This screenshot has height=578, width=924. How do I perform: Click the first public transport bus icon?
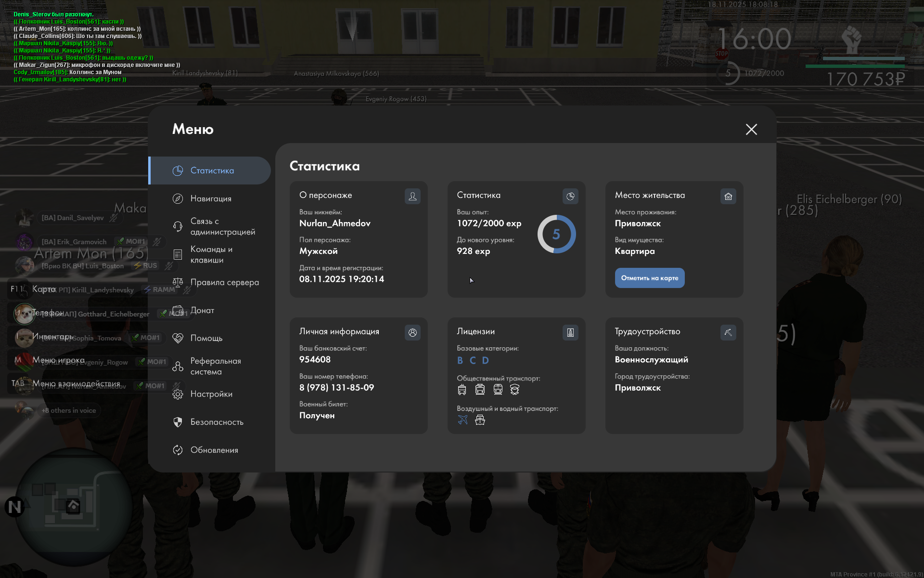pos(462,390)
